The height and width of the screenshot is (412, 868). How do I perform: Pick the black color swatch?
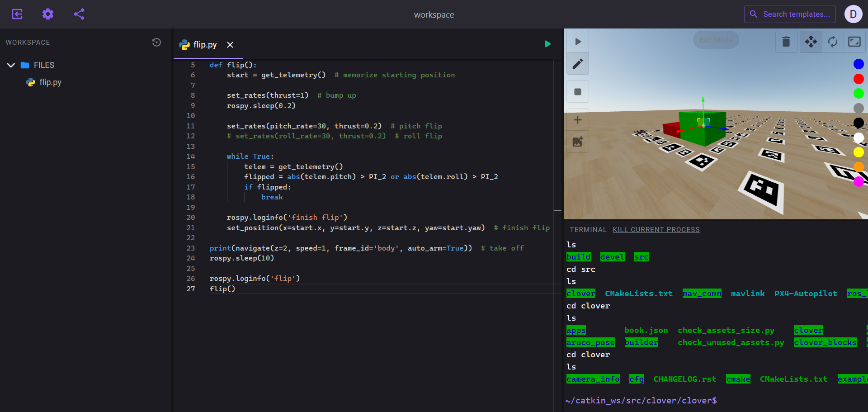point(859,123)
